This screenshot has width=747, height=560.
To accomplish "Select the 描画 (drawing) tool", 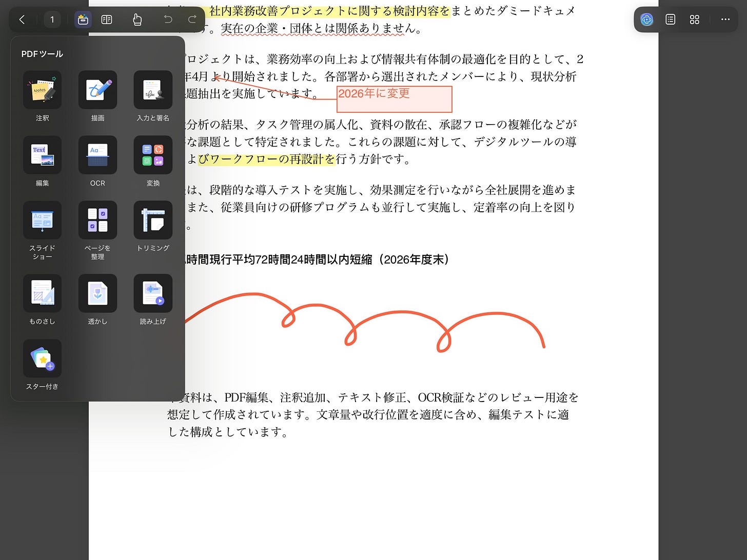I will [97, 90].
